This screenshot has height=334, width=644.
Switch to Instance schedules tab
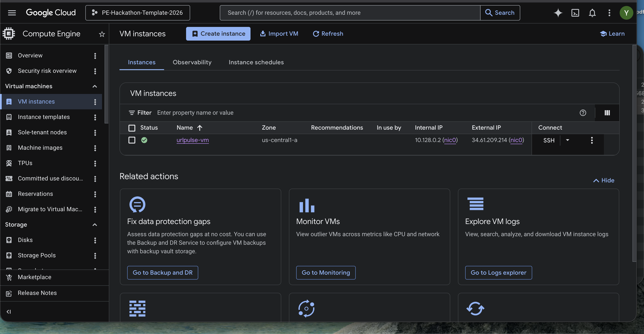pos(256,62)
